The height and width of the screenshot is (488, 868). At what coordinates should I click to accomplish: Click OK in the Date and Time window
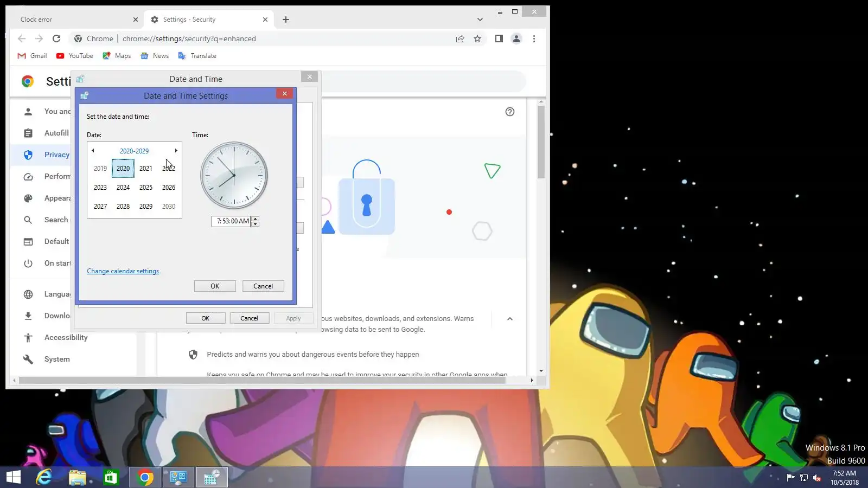[x=206, y=318]
